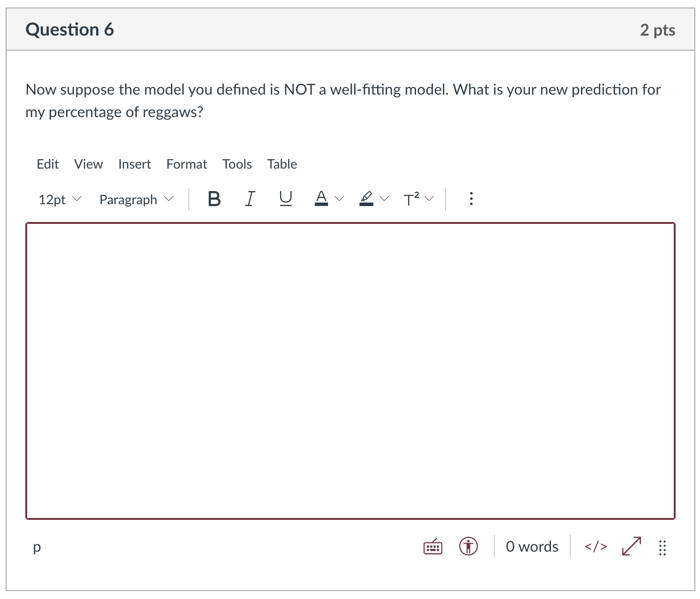Click the background highlight color icon

pos(366,199)
